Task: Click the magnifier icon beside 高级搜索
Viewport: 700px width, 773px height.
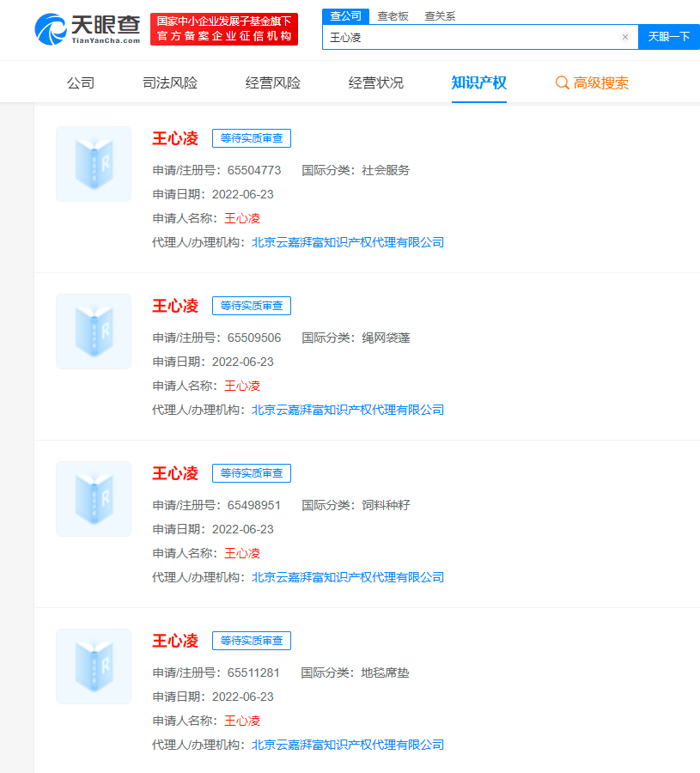Action: tap(562, 82)
